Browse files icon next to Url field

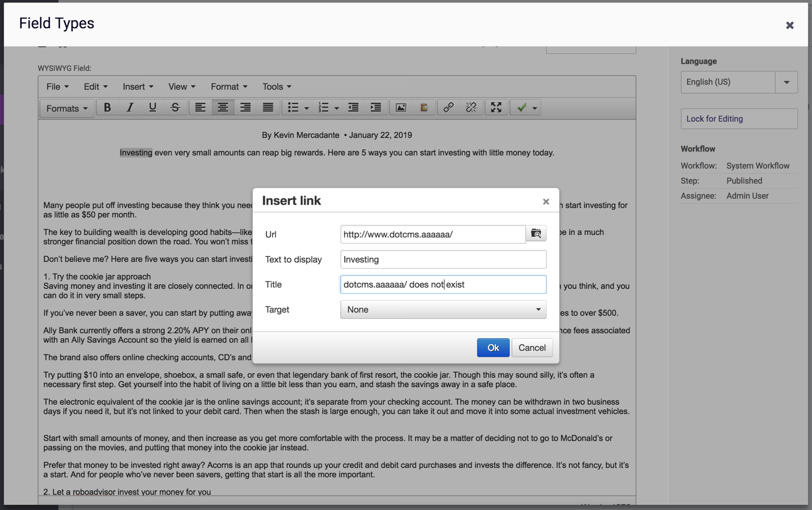536,234
